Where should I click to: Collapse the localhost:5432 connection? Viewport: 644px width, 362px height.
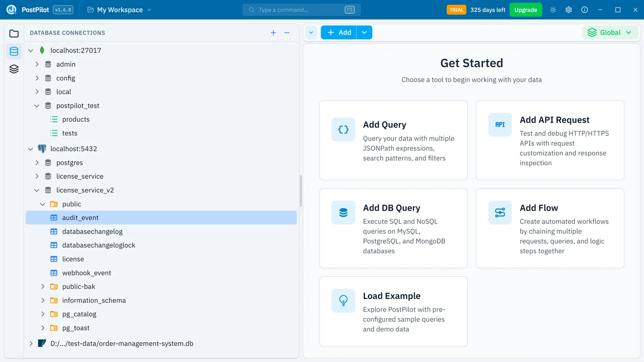coord(31,149)
